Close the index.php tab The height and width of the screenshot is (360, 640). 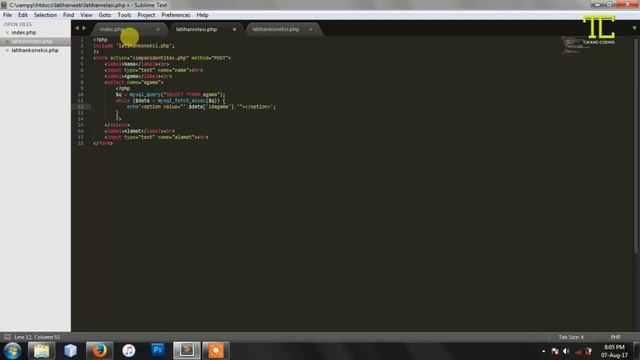tap(158, 29)
